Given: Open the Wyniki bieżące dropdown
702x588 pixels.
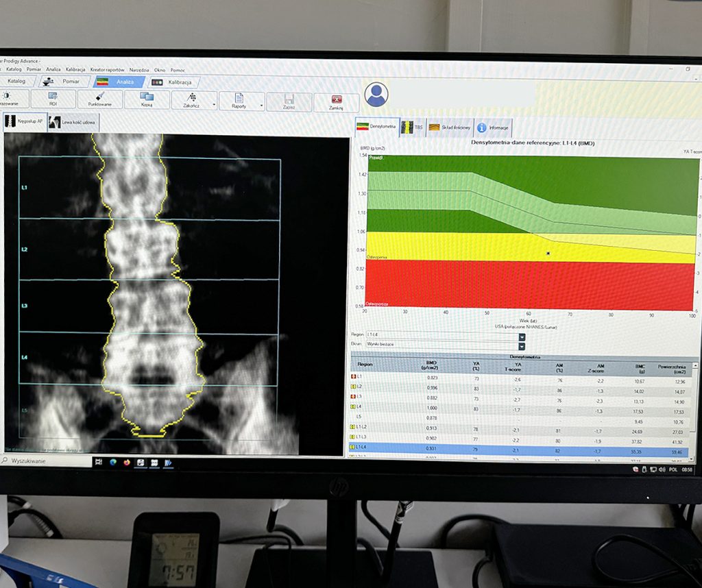Looking at the screenshot, I should pyautogui.click(x=522, y=345).
